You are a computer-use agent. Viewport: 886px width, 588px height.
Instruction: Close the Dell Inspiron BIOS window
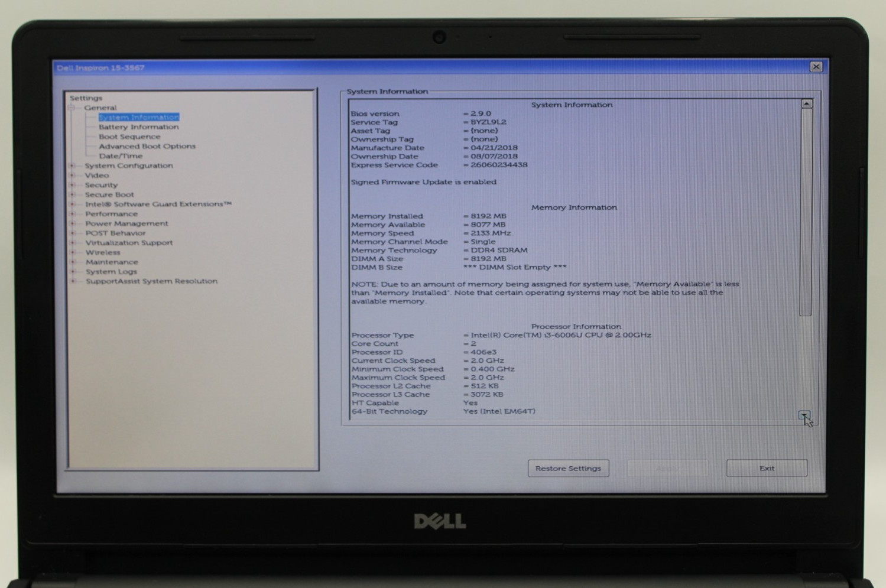coord(816,67)
